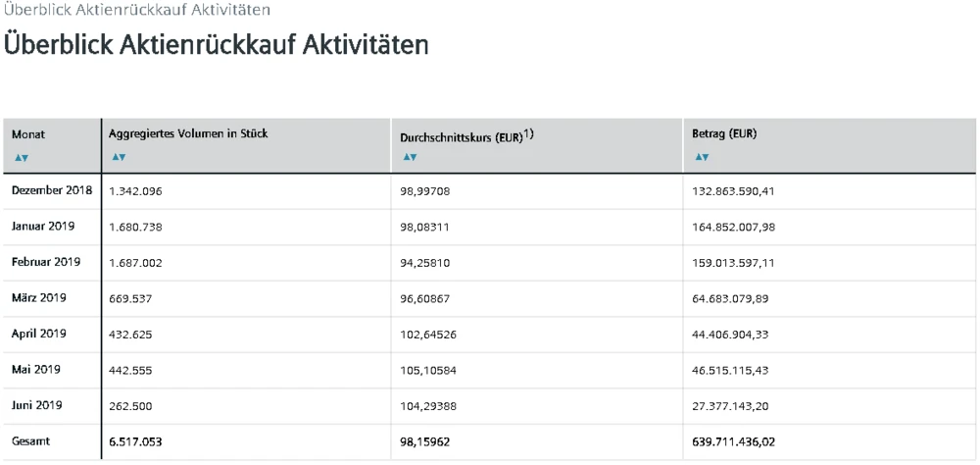The width and height of the screenshot is (980, 465).
Task: Sort Durchschnittskurs descending using down arrow
Action: (x=413, y=157)
